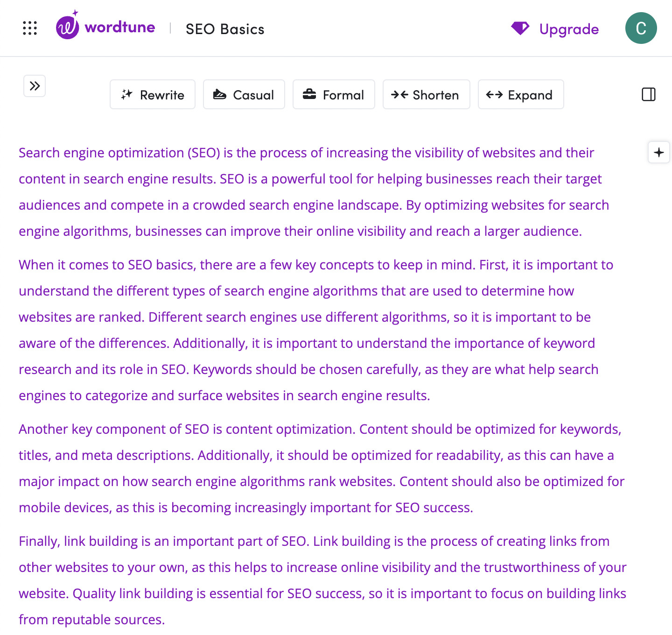Click the first paragraph about search engine optimization
Screen dimensions: 672x635
pyautogui.click(x=308, y=192)
